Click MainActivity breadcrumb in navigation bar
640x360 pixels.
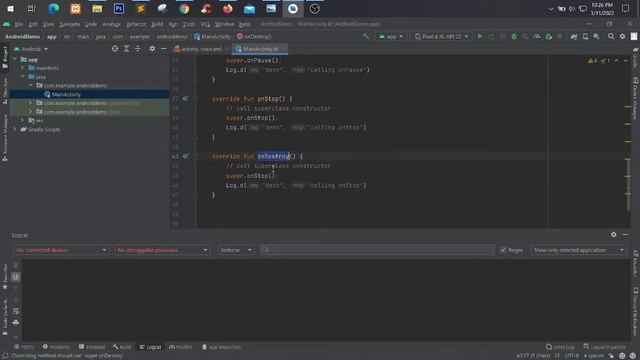[x=212, y=37]
